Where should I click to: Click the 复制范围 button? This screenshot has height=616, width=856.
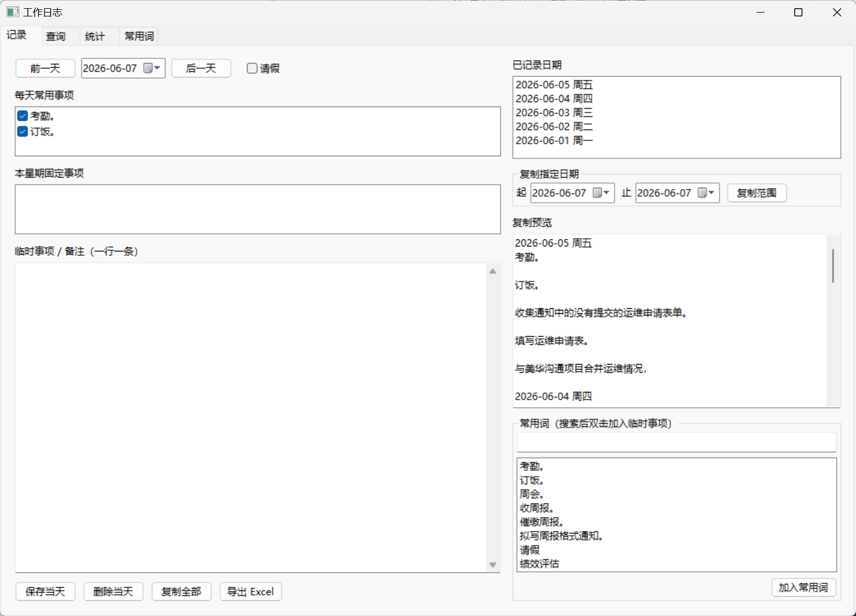pos(757,193)
